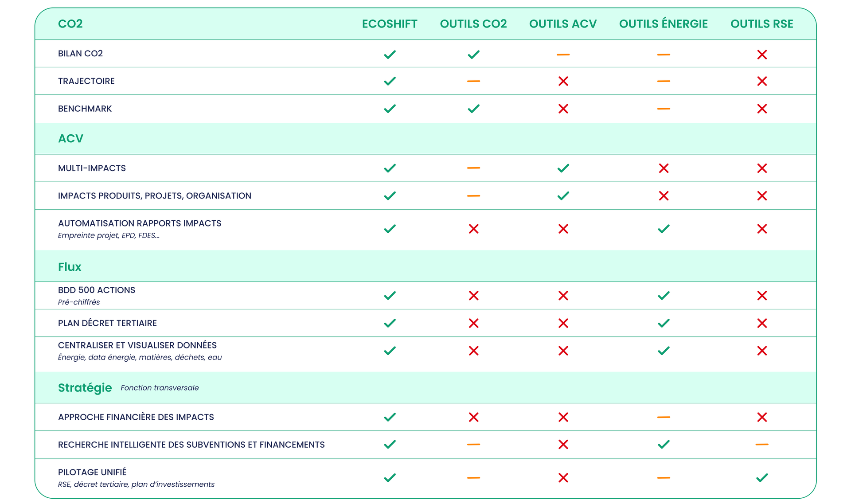Select the ECOSHIFT column header
This screenshot has width=851, height=504.
tap(390, 24)
